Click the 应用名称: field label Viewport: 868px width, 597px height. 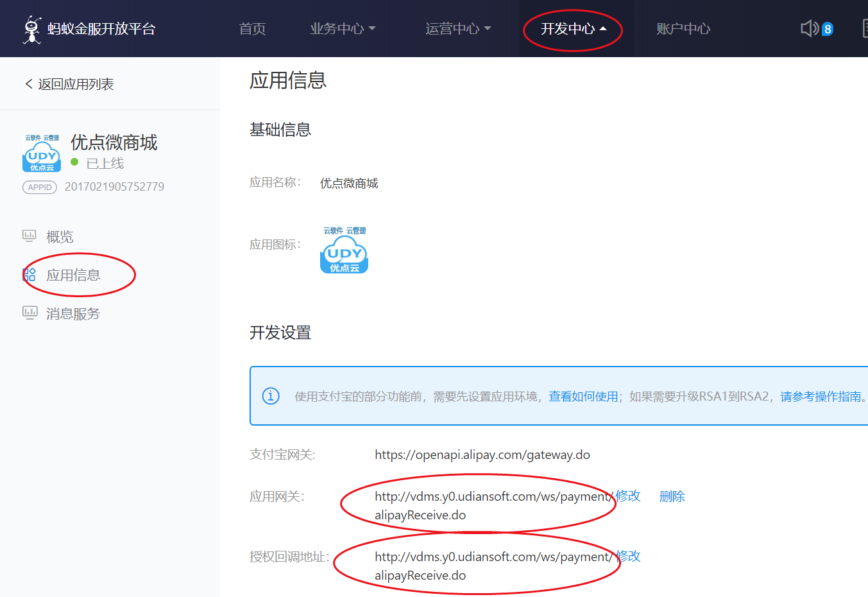(x=275, y=182)
